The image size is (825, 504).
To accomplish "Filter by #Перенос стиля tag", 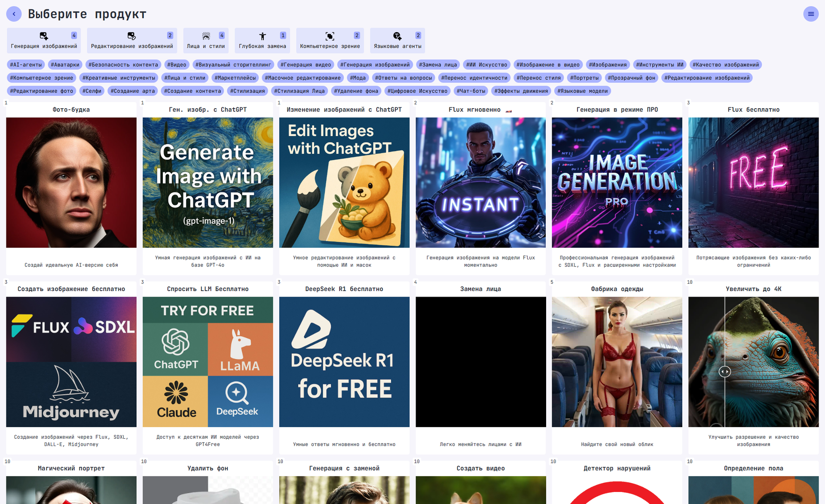I will pyautogui.click(x=539, y=78).
